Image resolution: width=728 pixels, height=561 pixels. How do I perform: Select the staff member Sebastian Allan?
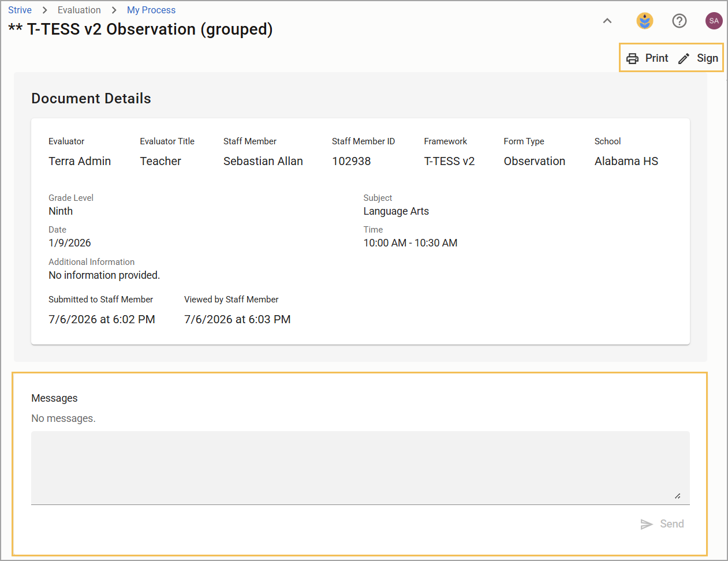pyautogui.click(x=263, y=161)
